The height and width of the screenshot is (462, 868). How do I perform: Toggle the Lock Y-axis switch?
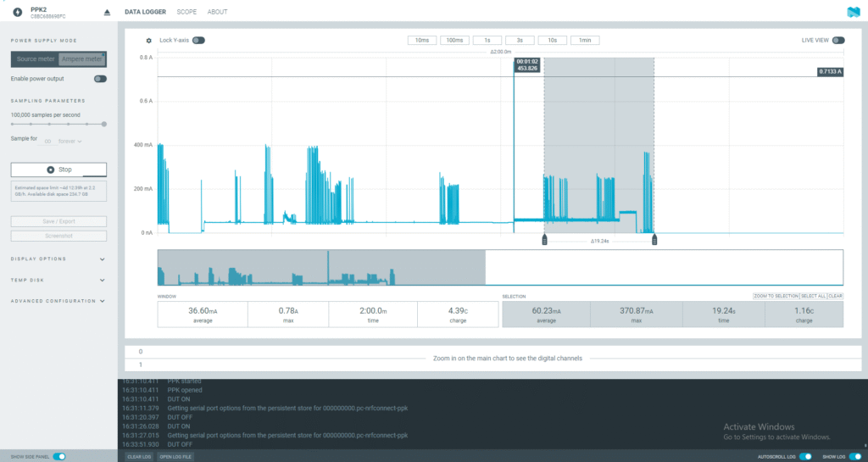[x=198, y=40]
